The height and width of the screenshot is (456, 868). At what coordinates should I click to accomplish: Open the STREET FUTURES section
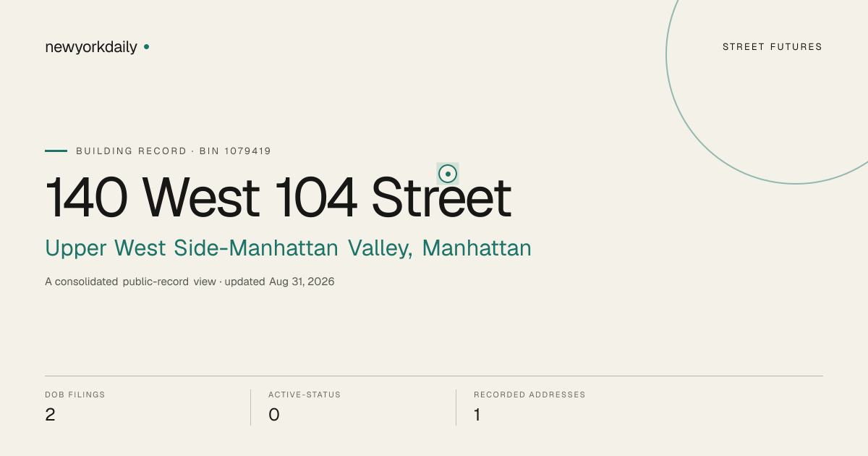[x=773, y=47]
